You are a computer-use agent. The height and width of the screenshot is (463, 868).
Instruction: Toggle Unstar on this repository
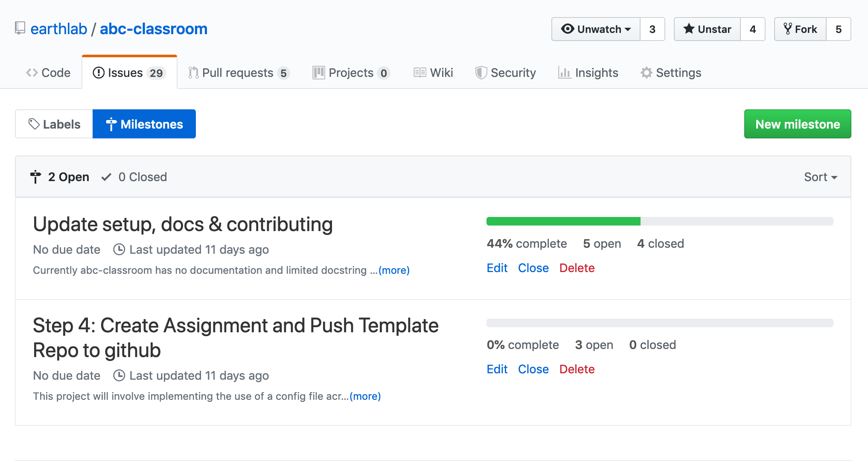point(707,29)
